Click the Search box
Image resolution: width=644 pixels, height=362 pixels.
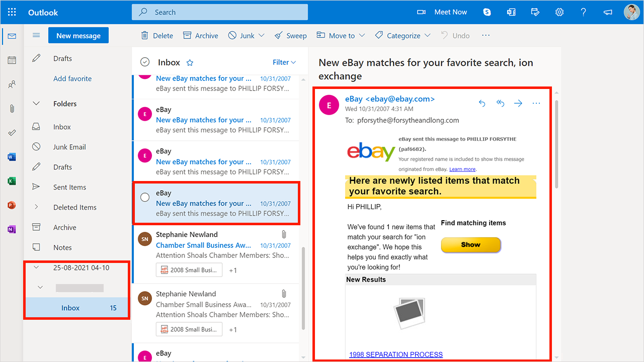click(220, 12)
